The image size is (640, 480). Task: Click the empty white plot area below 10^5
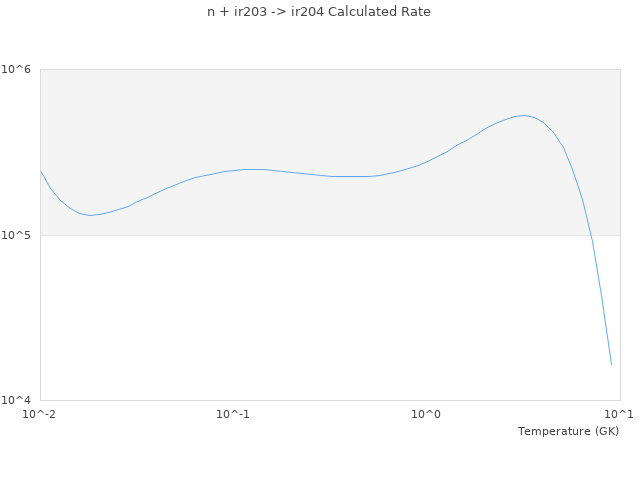pyautogui.click(x=300, y=320)
